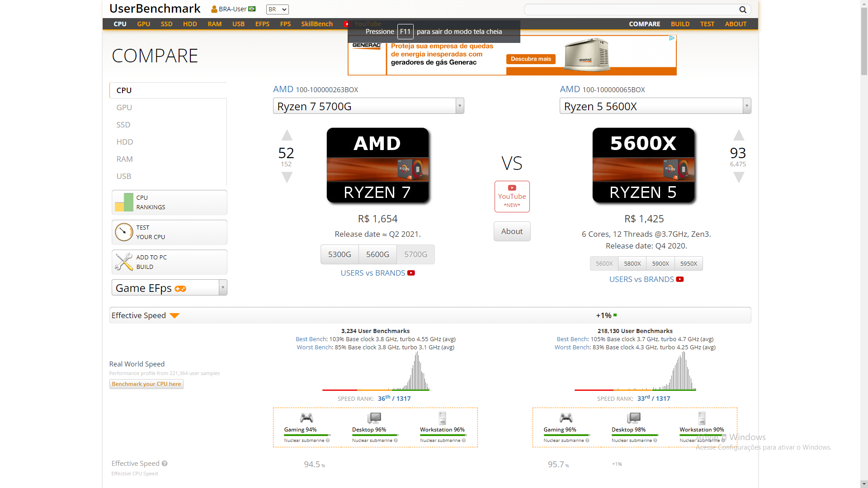Upvote the Ryzen 5 5600X arrow

[x=739, y=135]
